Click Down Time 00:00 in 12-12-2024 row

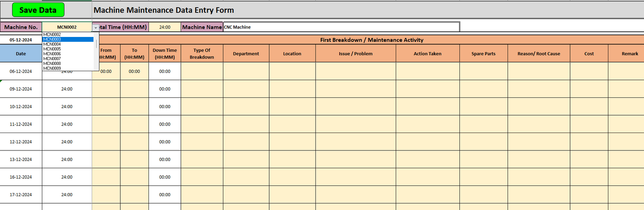(164, 141)
